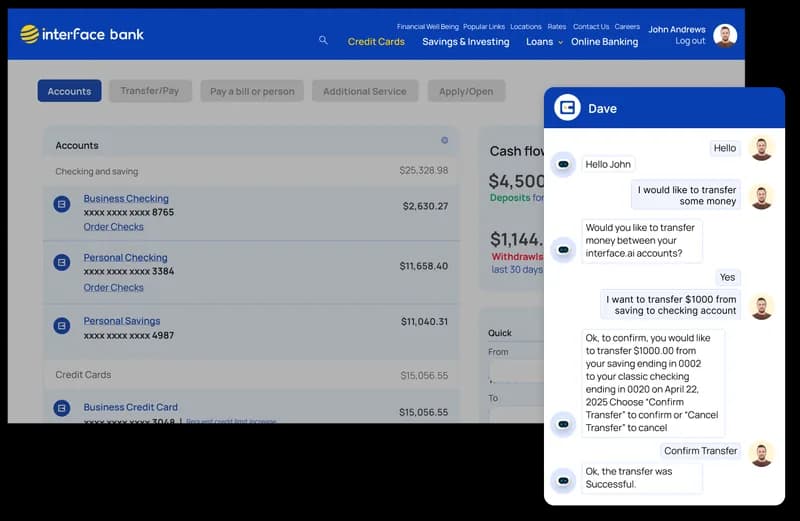800x521 pixels.
Task: Open Savings & Investing menu
Action: click(466, 42)
